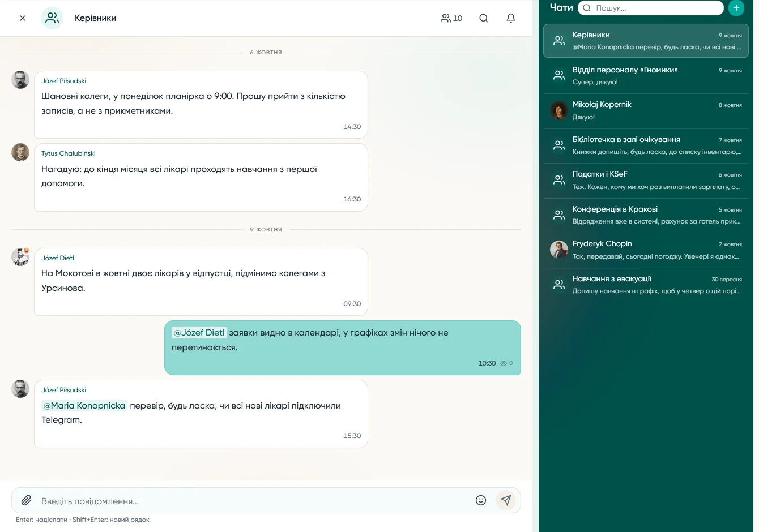Focus the Пошук search field in Чати
759x532 pixels.
(651, 8)
